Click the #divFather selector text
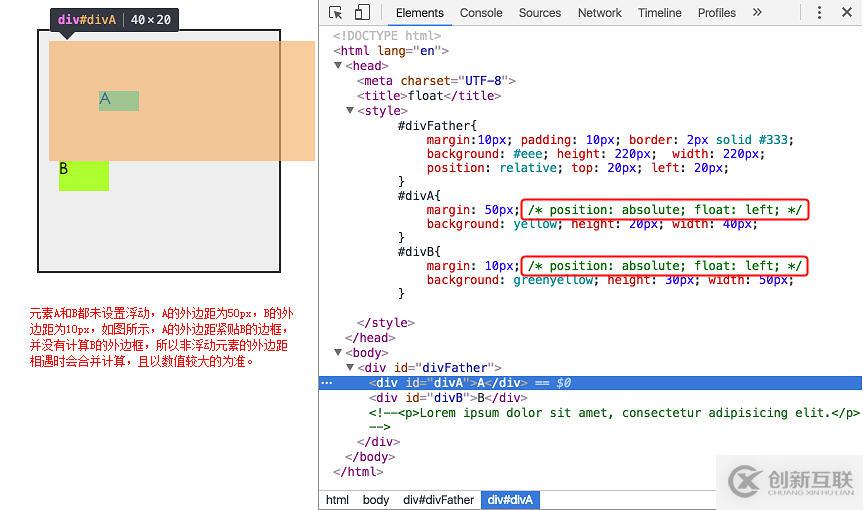The height and width of the screenshot is (510, 863). pos(437,125)
